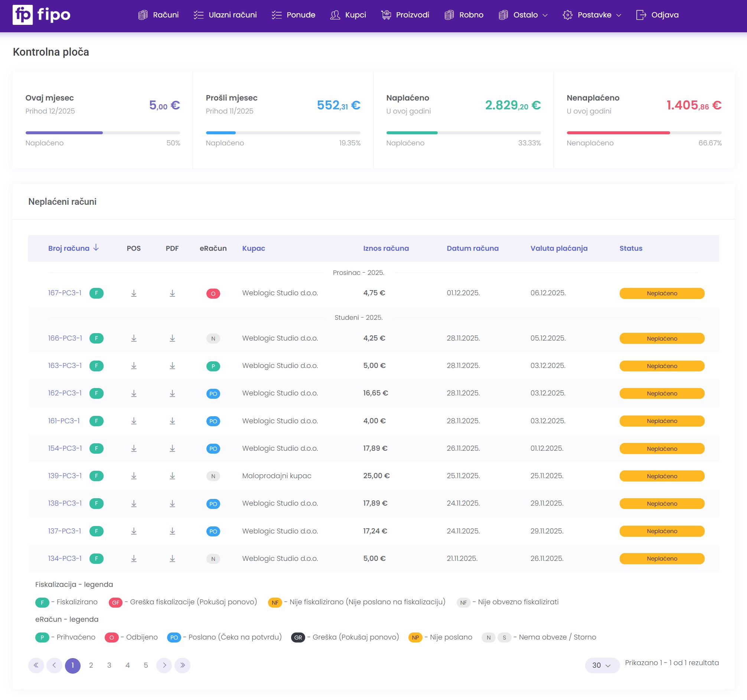Open the 30 results per page dropdown
Viewport: 747px width, 700px height.
point(601,666)
